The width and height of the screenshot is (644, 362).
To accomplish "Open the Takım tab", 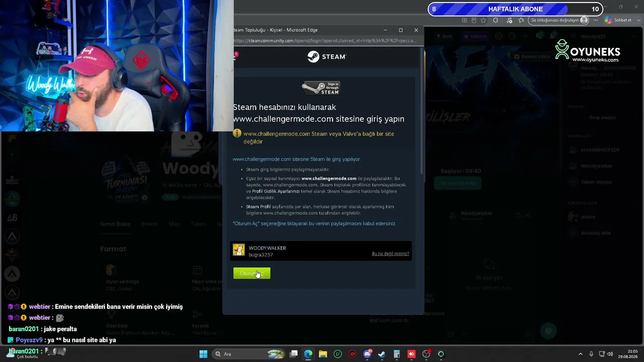I will (198, 224).
